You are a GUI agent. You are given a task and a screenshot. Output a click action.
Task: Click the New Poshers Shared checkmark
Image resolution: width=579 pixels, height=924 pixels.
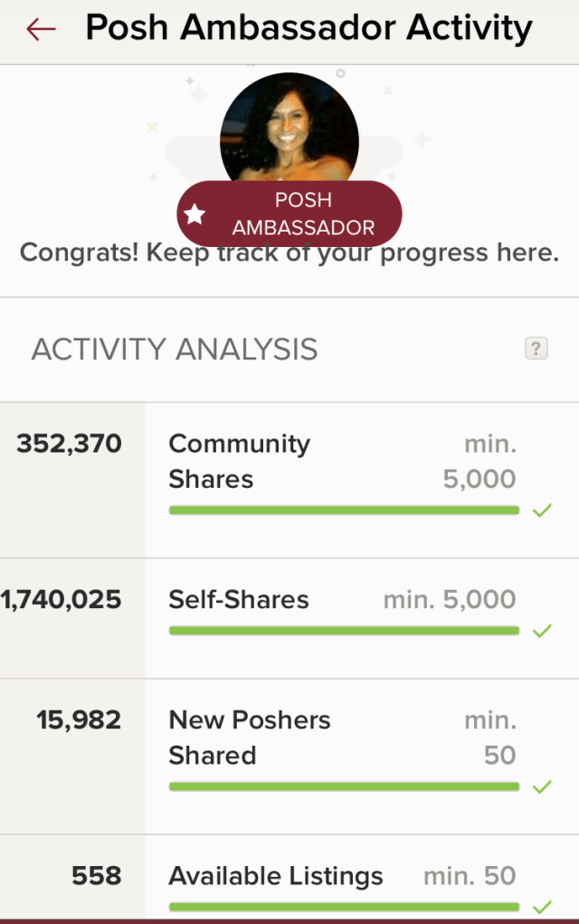coord(542,786)
